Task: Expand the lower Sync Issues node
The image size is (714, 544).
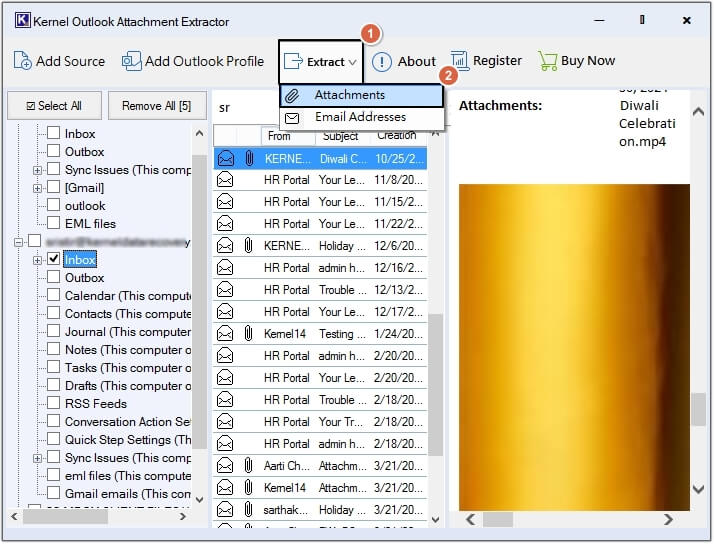Action: pyautogui.click(x=37, y=458)
